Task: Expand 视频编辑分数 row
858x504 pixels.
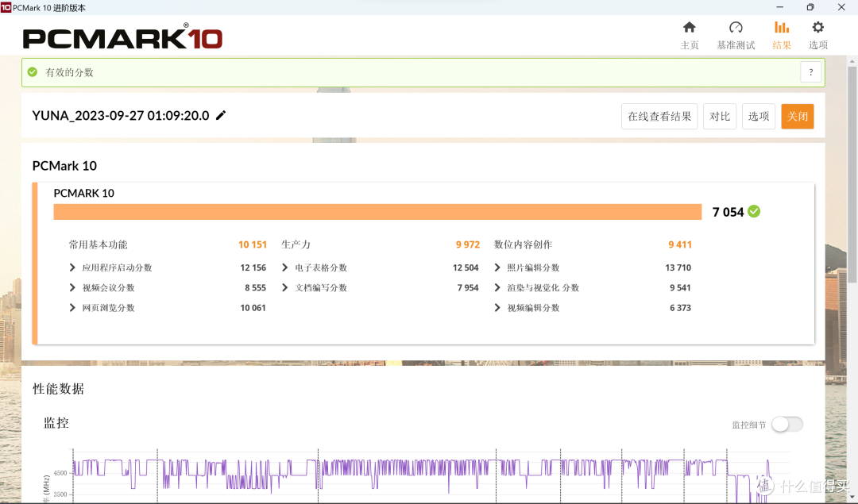Action: tap(497, 308)
